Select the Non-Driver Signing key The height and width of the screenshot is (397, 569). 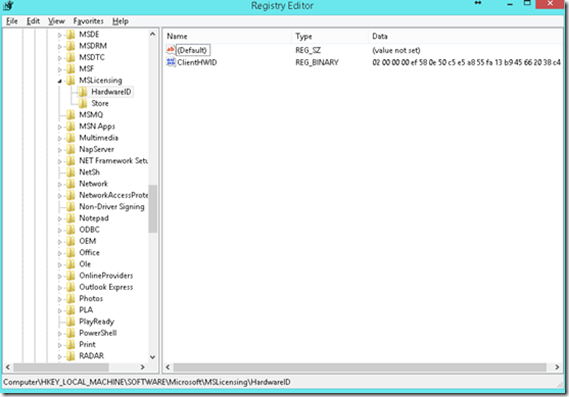point(112,207)
